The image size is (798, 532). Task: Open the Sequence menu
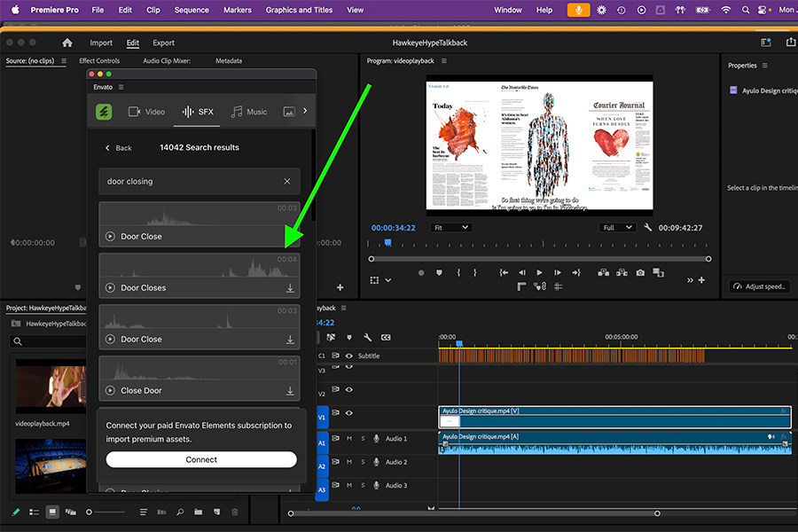click(x=192, y=10)
